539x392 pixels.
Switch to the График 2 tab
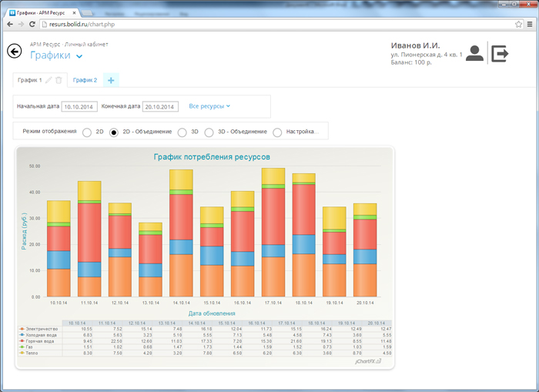pyautogui.click(x=85, y=80)
